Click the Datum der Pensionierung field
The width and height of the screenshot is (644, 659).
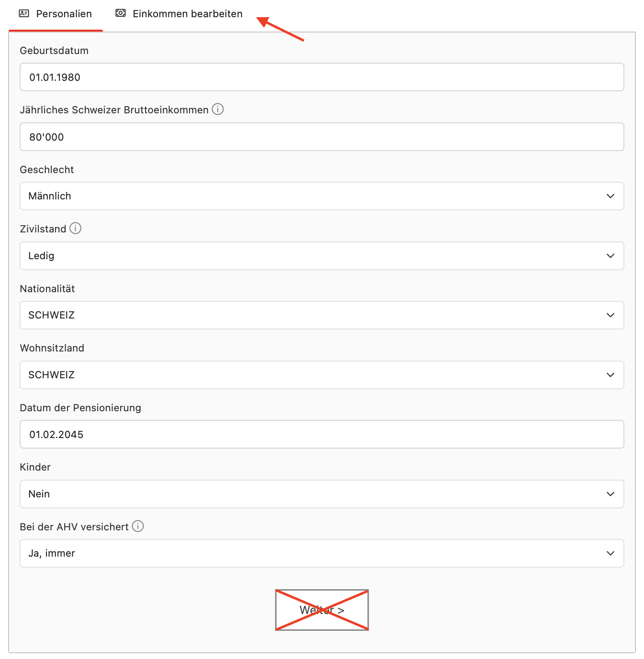tap(322, 435)
